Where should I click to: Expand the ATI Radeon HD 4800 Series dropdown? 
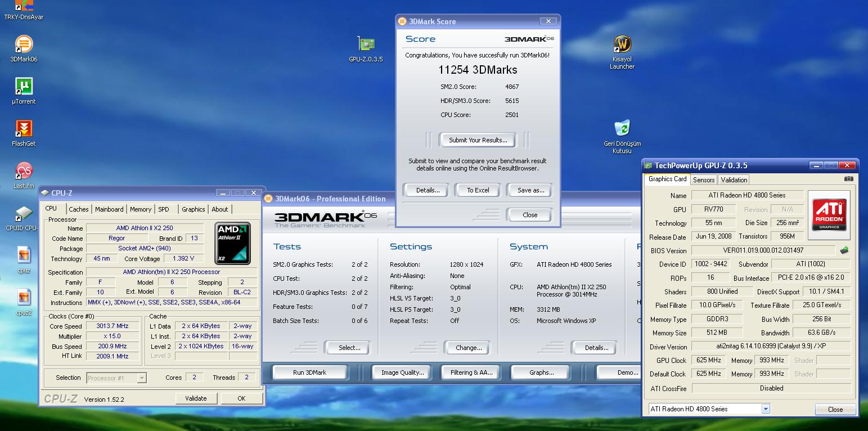point(765,409)
